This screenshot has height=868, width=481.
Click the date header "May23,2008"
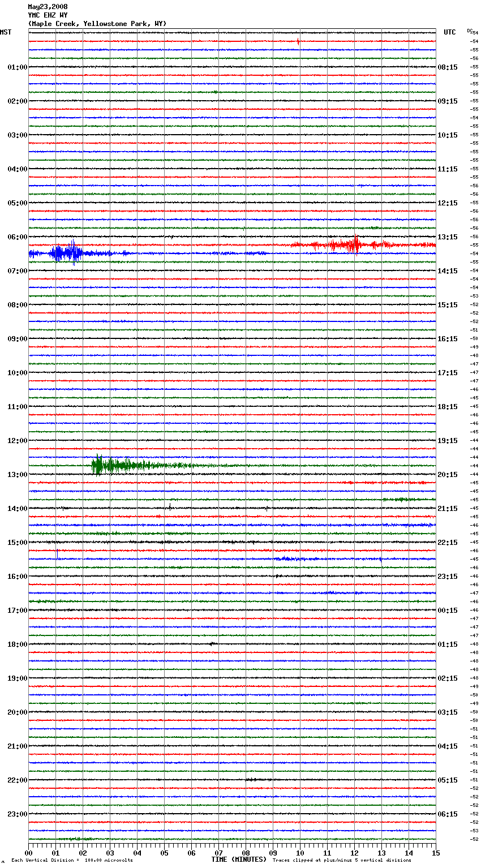[48, 7]
